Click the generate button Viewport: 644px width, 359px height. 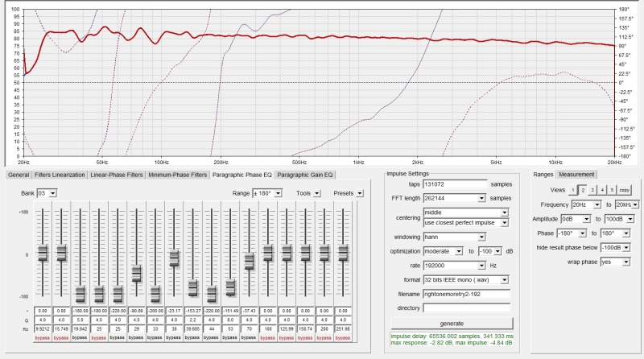point(446,322)
